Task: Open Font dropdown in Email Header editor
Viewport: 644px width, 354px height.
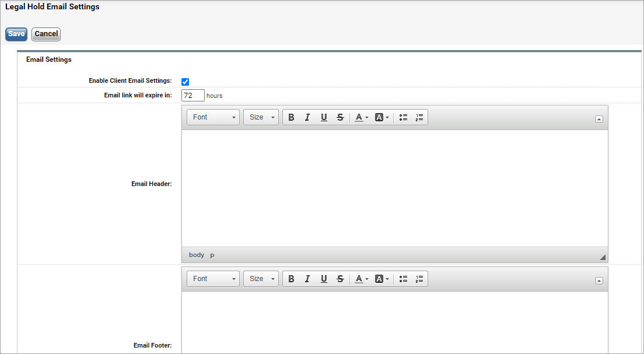Action: coord(213,117)
